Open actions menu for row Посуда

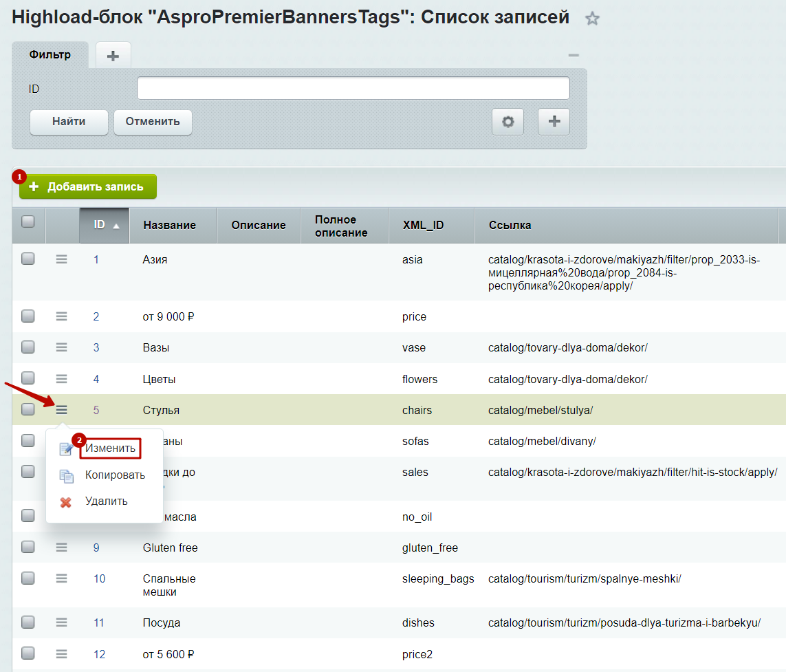pos(62,622)
